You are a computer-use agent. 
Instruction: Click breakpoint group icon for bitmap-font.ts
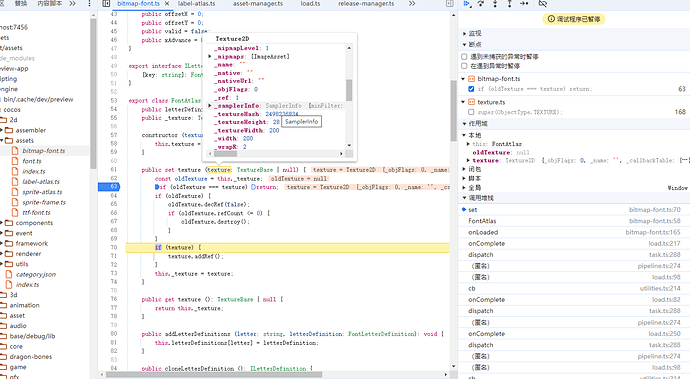click(471, 79)
